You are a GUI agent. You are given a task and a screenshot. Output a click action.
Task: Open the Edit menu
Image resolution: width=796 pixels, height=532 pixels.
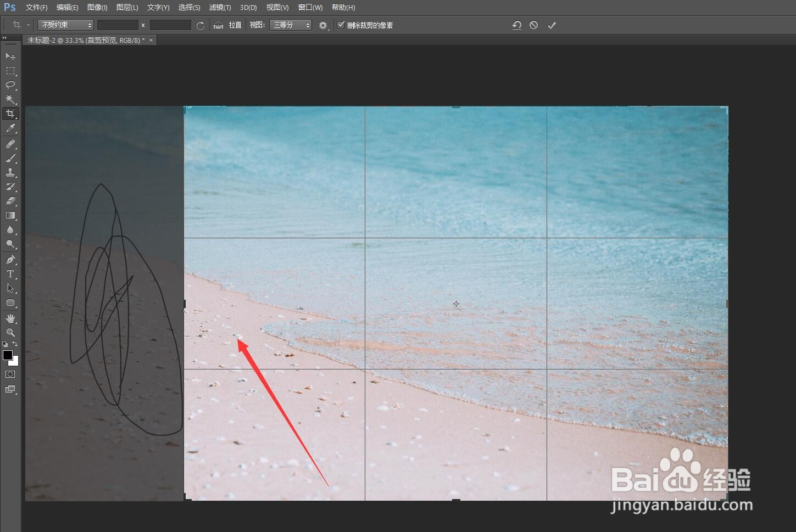point(67,8)
